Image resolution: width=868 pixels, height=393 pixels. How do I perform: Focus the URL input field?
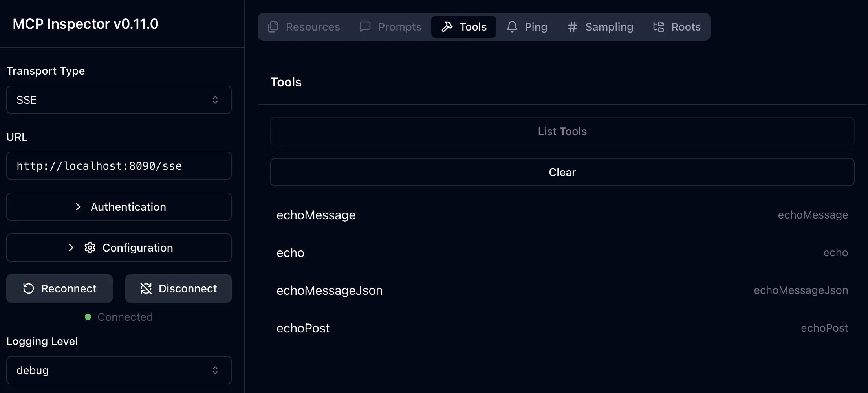click(x=119, y=166)
